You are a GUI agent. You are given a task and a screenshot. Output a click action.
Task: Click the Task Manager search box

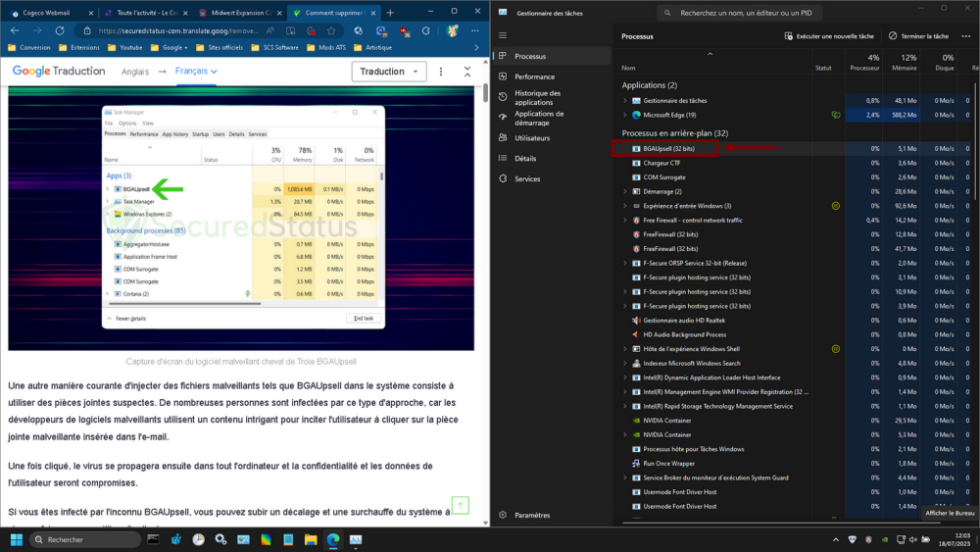pos(739,13)
